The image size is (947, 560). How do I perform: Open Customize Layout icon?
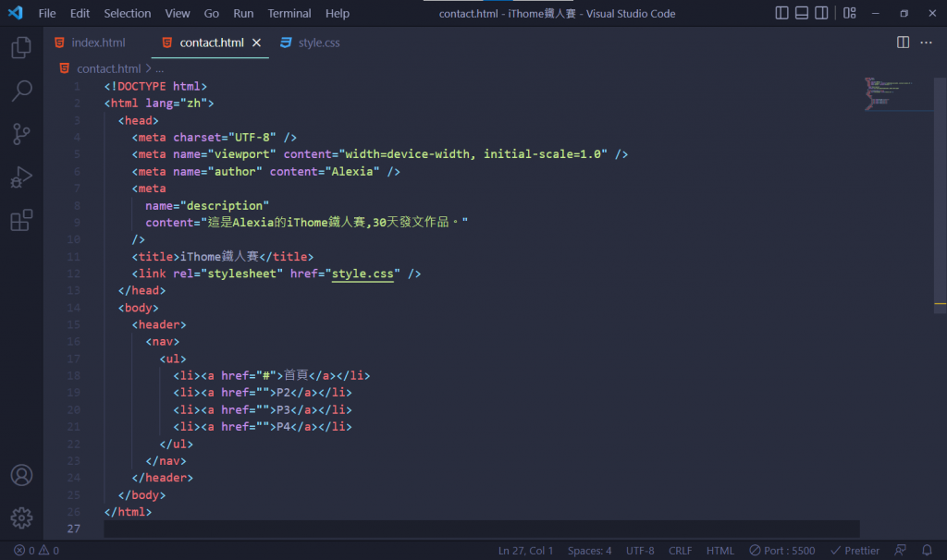850,13
